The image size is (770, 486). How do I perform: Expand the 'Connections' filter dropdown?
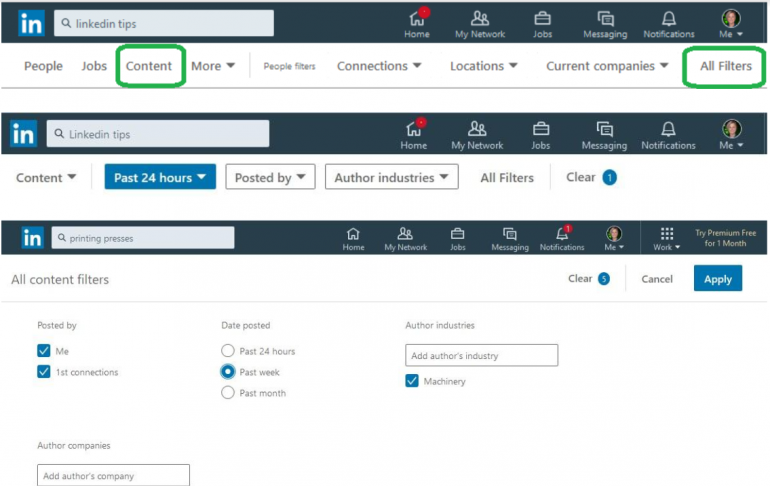[379, 66]
